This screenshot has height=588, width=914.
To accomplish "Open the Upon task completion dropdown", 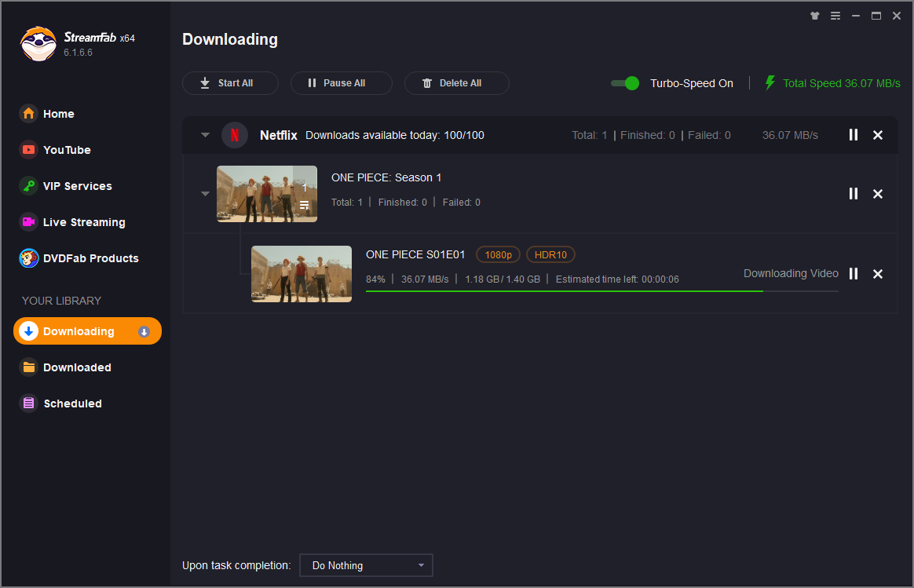I will [366, 565].
